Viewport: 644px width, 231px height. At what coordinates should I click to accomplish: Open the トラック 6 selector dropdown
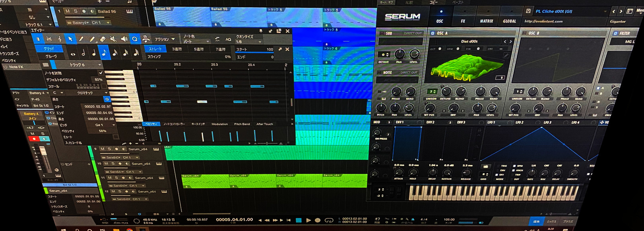click(83, 65)
